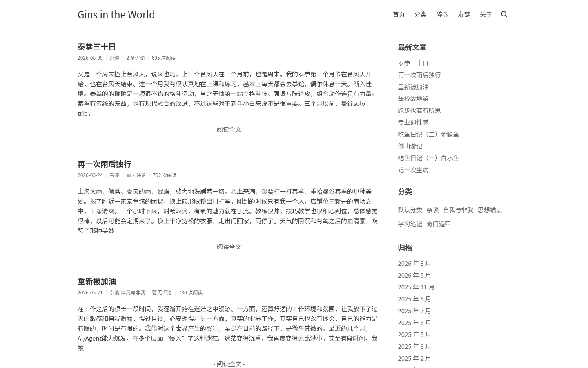588x368 pixels.
Task: Open the 2026 年 5 月 archive
Action: coord(414,276)
